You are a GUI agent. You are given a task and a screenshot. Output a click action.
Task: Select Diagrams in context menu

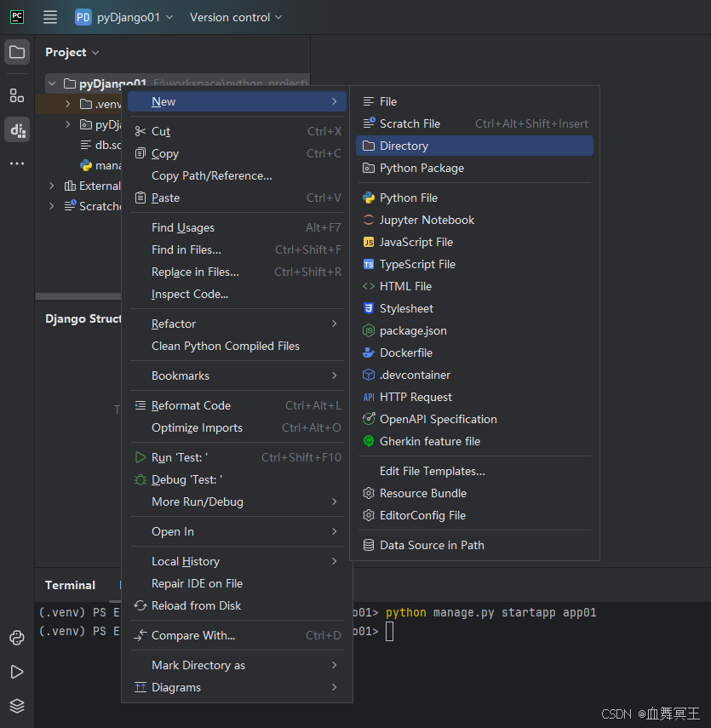click(x=238, y=688)
